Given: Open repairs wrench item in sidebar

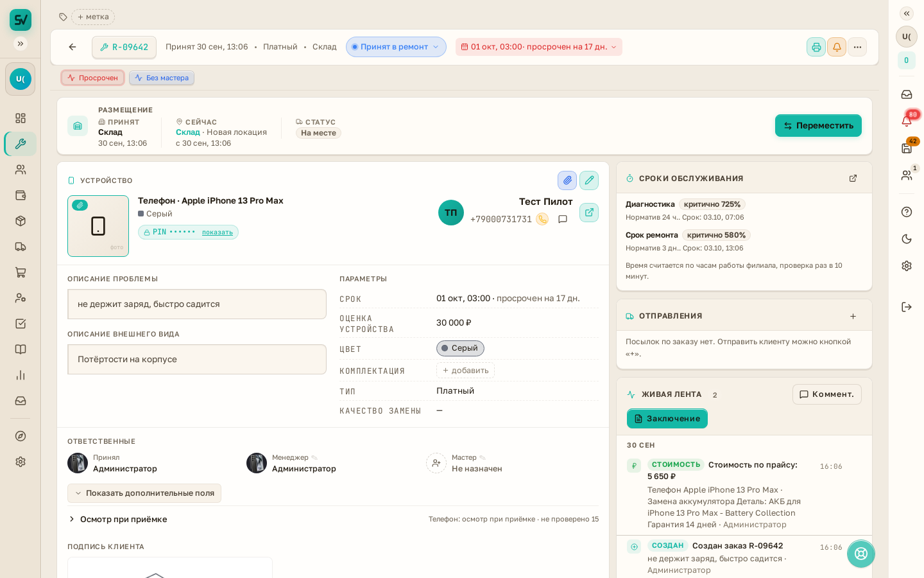Looking at the screenshot, I should pyautogui.click(x=21, y=144).
